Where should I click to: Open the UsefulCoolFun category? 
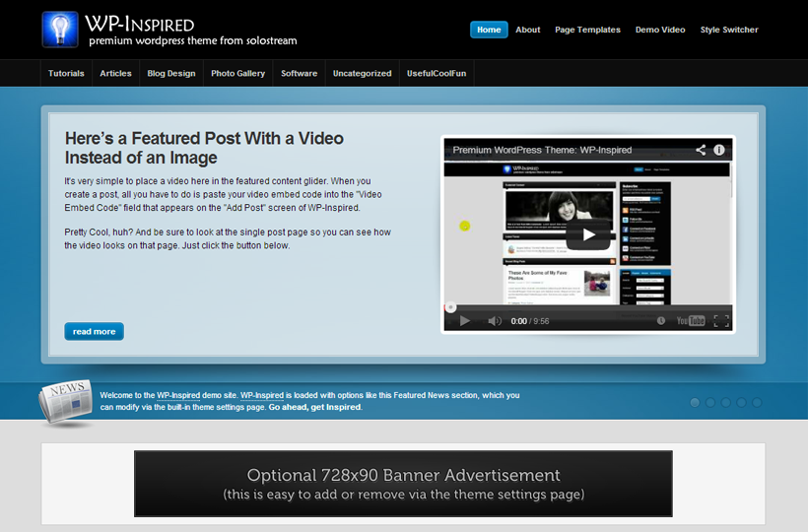click(437, 73)
